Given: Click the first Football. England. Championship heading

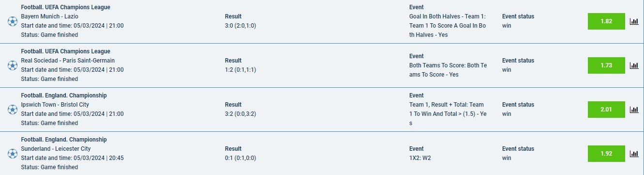Looking at the screenshot, I should click(x=64, y=95).
